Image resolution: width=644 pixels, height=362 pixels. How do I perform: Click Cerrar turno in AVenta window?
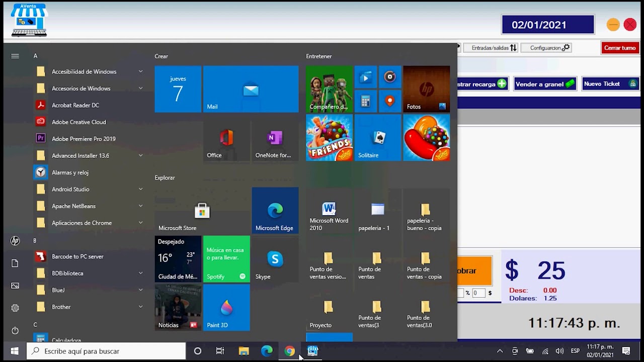[620, 48]
